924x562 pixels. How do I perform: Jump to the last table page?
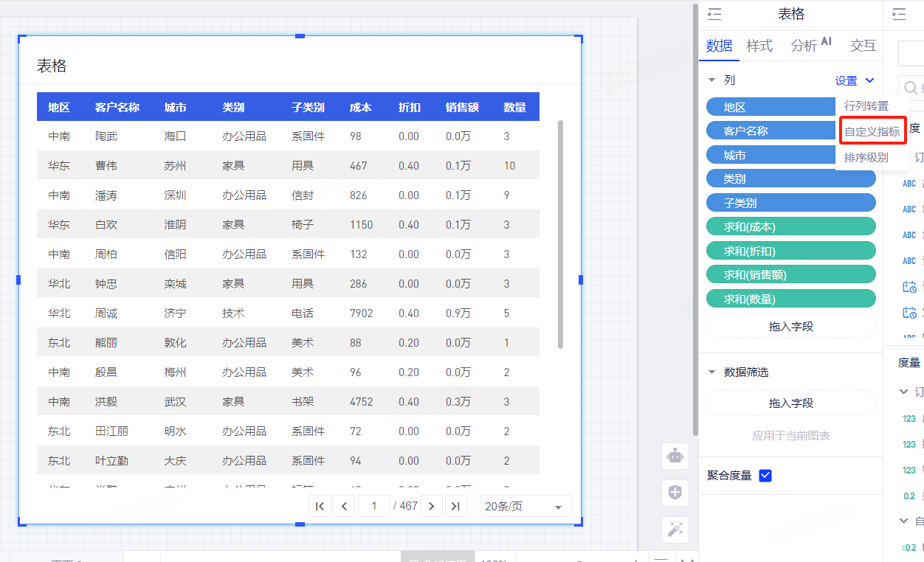(455, 506)
